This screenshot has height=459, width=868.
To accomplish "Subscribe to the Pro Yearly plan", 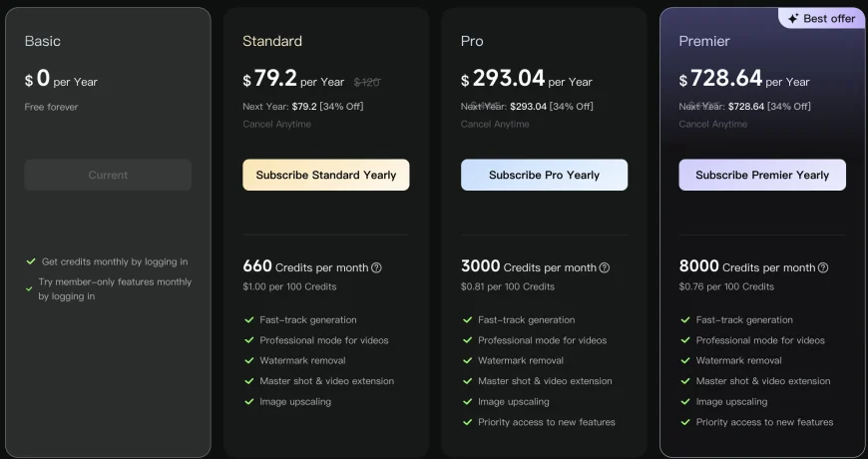I will pos(544,175).
